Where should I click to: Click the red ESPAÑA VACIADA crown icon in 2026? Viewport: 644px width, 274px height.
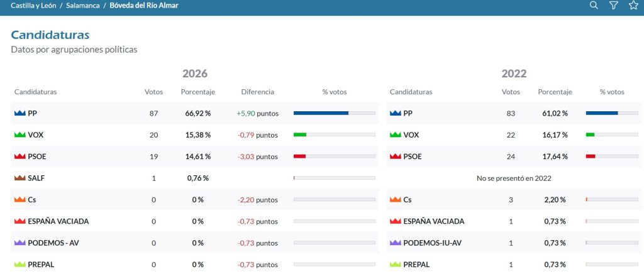pyautogui.click(x=19, y=221)
